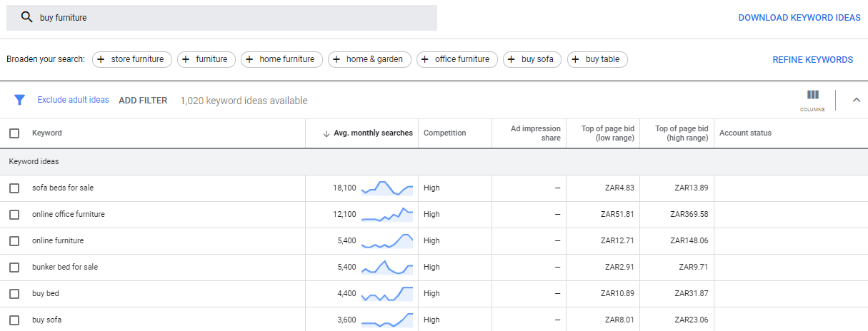Screen dimensions: 868x331
Task: Click the Add Filter button
Action: (x=143, y=101)
